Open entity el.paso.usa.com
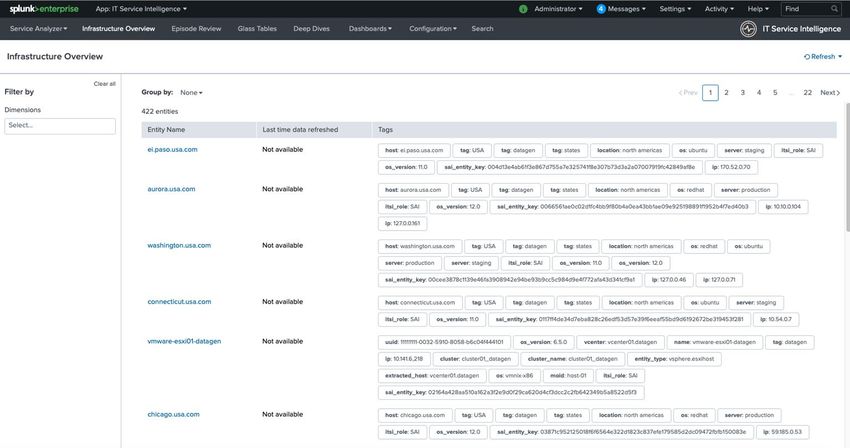 click(x=172, y=150)
